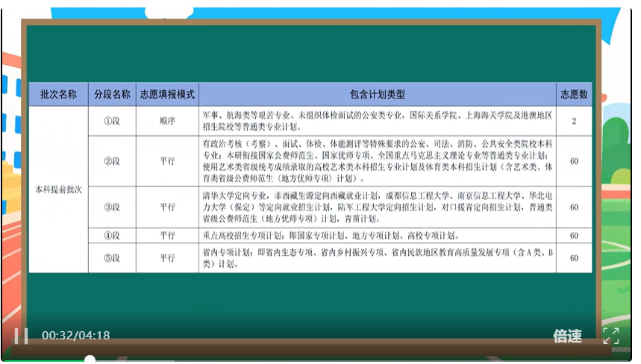The image size is (641, 364).
Task: Click the 志愿数 value 2
Action: (574, 121)
